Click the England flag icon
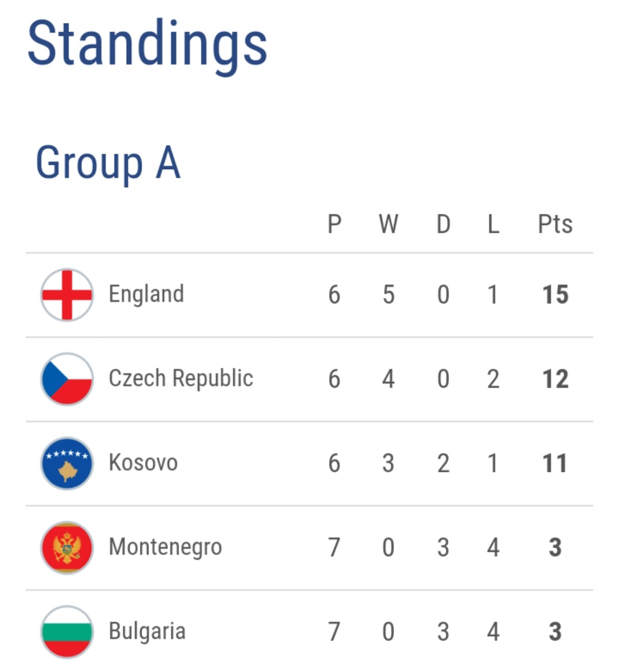Image resolution: width=619 pixels, height=672 pixels. pyautogui.click(x=67, y=295)
